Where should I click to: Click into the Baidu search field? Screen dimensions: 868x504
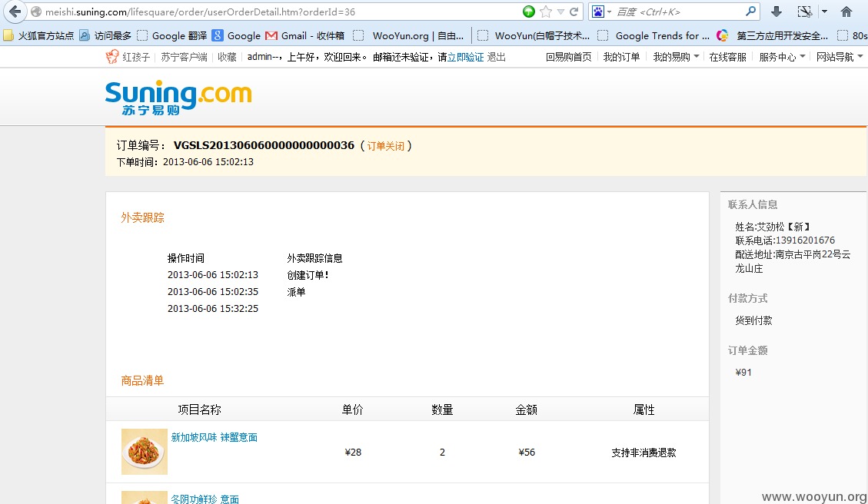click(x=679, y=12)
